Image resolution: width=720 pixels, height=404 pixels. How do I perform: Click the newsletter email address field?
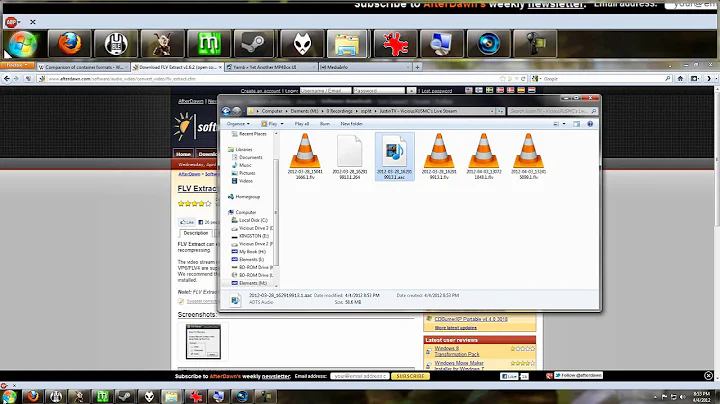click(x=360, y=376)
